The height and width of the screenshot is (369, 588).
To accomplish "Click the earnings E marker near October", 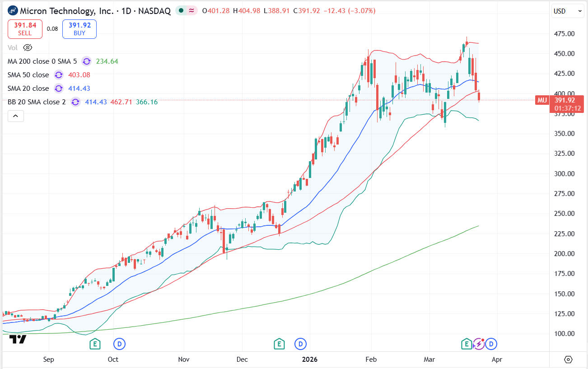I will pos(94,344).
